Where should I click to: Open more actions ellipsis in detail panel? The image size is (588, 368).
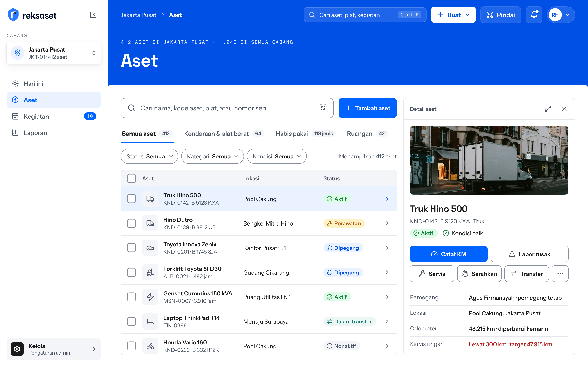tap(560, 274)
